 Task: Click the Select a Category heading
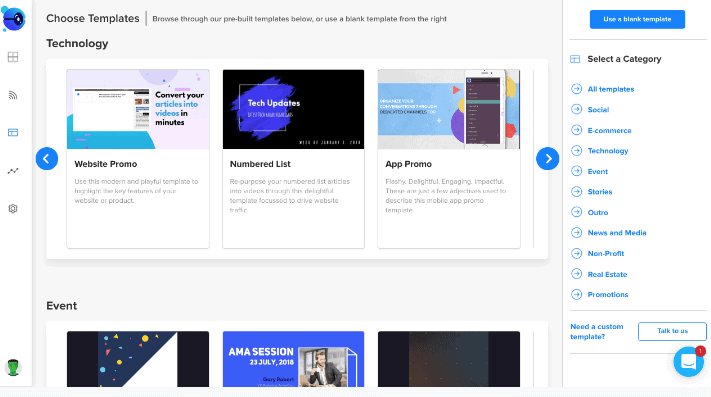click(x=624, y=59)
